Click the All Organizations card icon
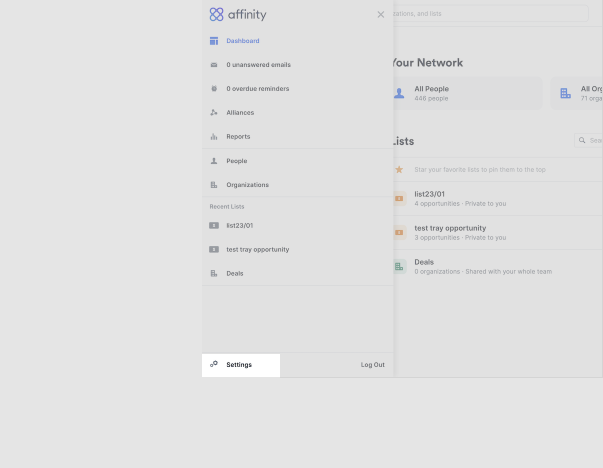The width and height of the screenshot is (603, 468). [566, 93]
